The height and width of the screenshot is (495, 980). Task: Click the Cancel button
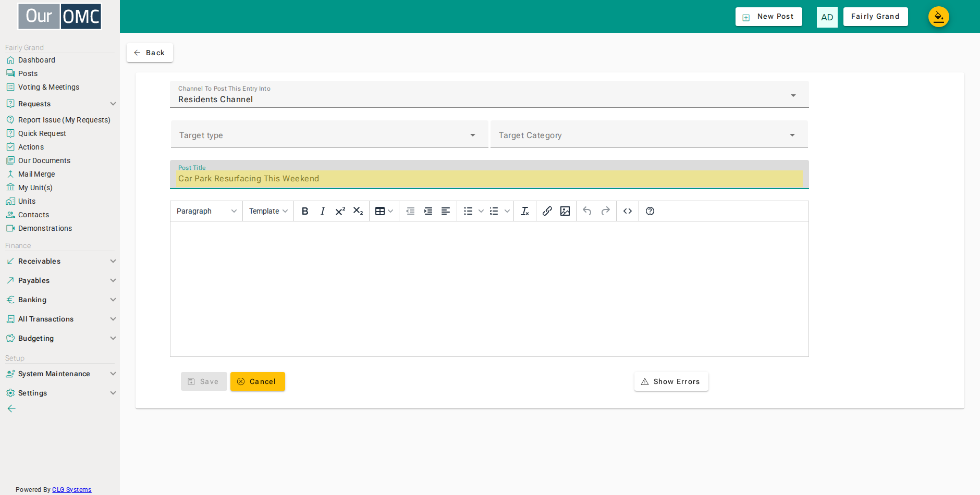tap(258, 381)
